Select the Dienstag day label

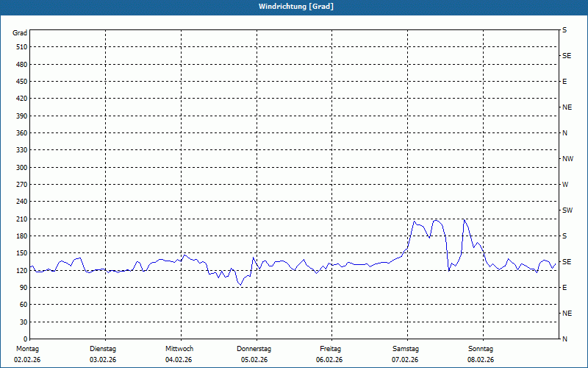coord(103,349)
